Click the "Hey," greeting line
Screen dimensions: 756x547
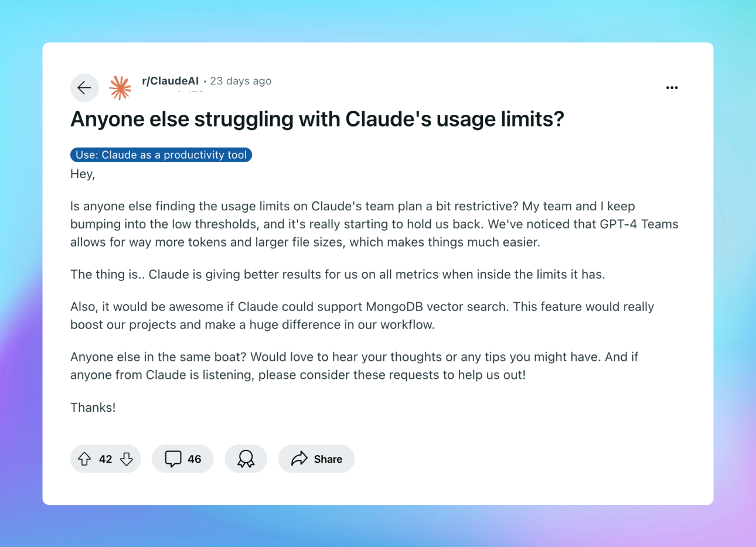(x=83, y=174)
